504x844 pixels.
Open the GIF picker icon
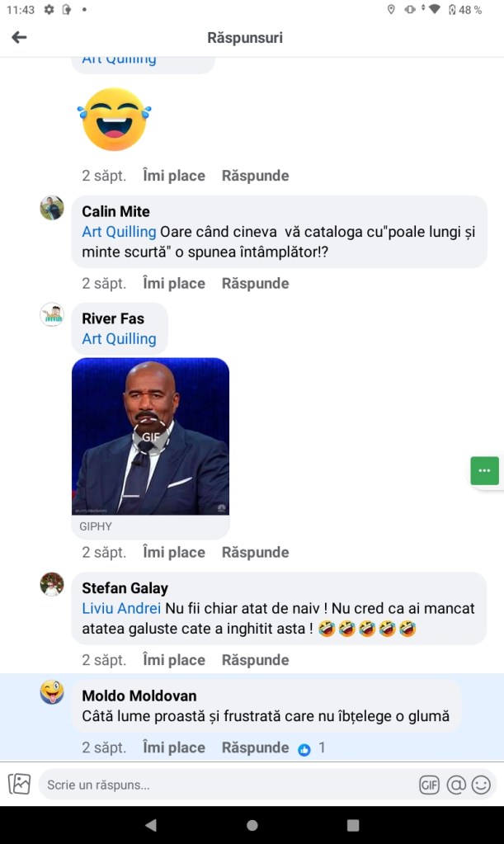click(429, 785)
